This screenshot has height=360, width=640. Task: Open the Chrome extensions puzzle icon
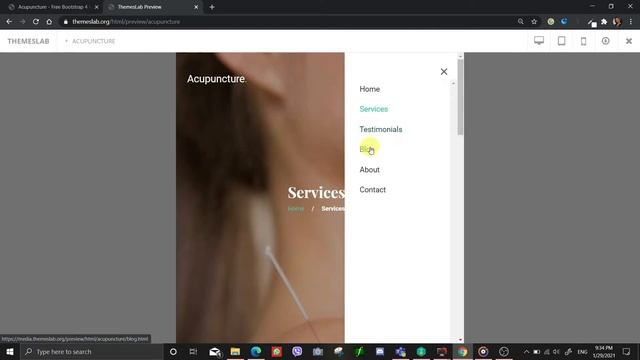tap(604, 22)
